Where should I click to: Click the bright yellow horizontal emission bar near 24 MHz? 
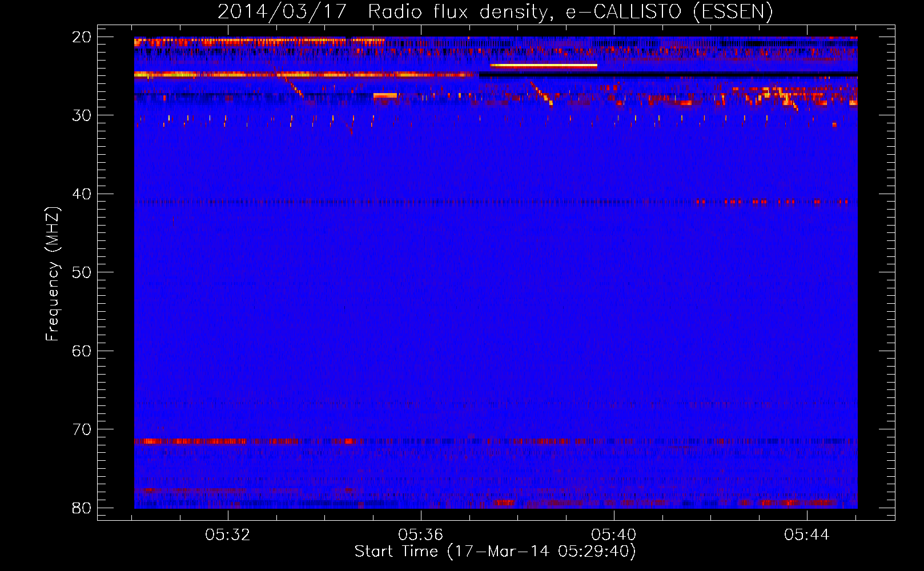click(x=544, y=66)
